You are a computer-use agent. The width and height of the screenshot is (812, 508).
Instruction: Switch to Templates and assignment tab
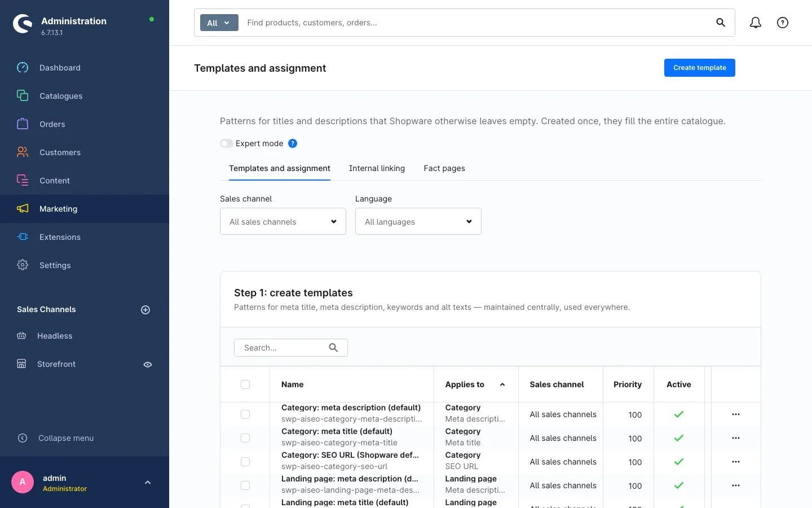[x=280, y=168]
